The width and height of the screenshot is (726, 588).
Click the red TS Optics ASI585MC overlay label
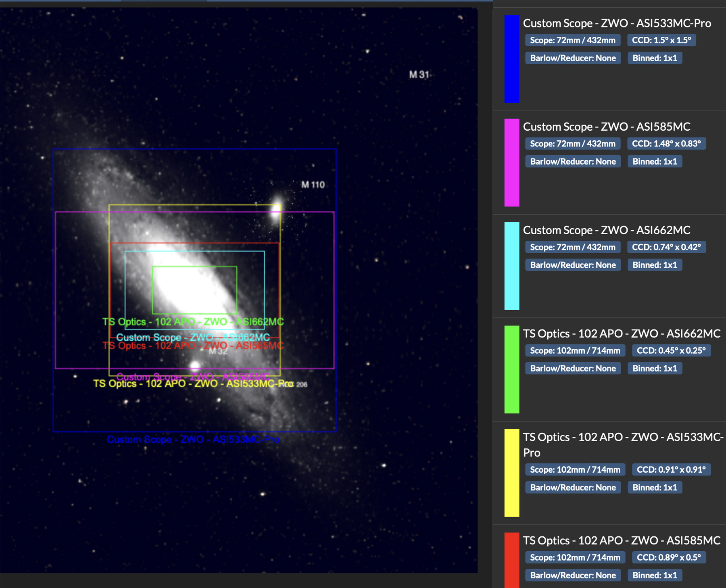[193, 346]
